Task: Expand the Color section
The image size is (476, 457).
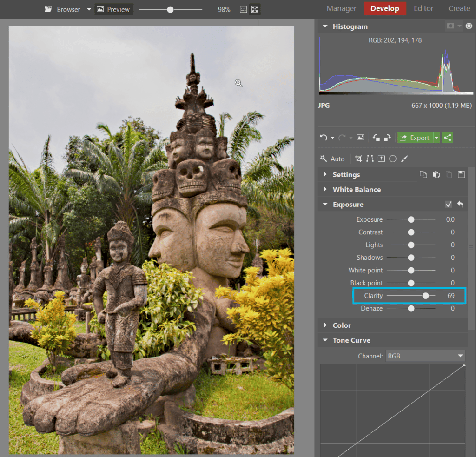Action: [x=325, y=325]
